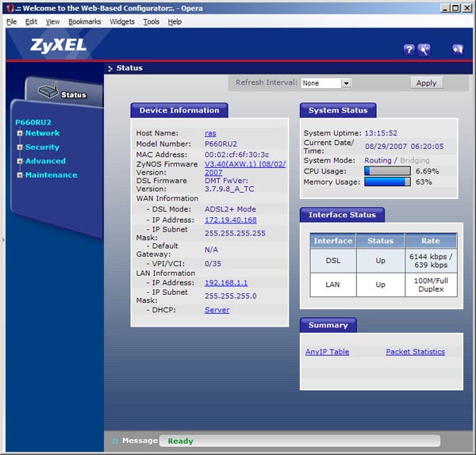This screenshot has height=455, width=476.
Task: Click the ras host name link
Action: coord(210,133)
